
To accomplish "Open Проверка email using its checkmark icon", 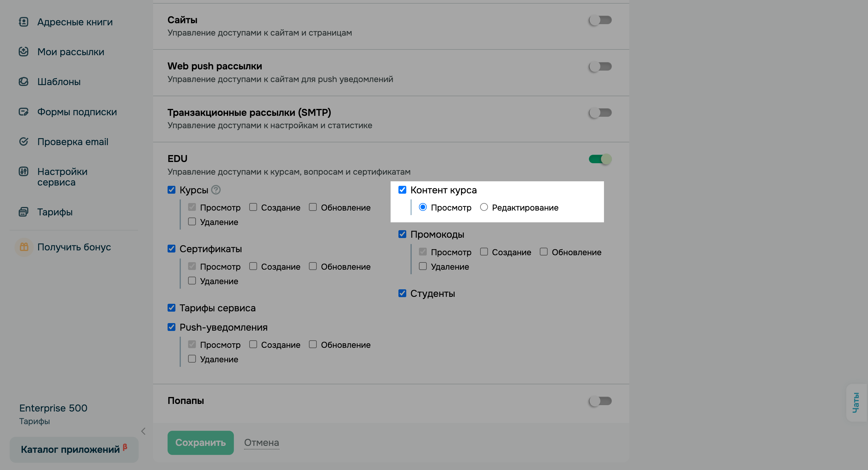I will coord(24,141).
